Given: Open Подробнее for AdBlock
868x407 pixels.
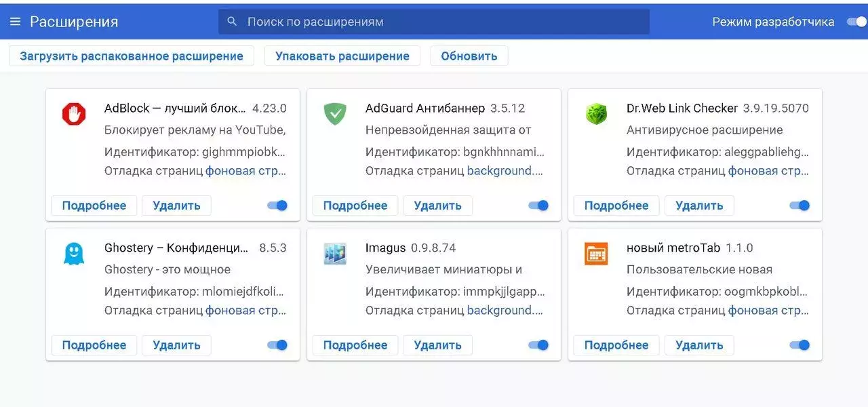Looking at the screenshot, I should (94, 206).
